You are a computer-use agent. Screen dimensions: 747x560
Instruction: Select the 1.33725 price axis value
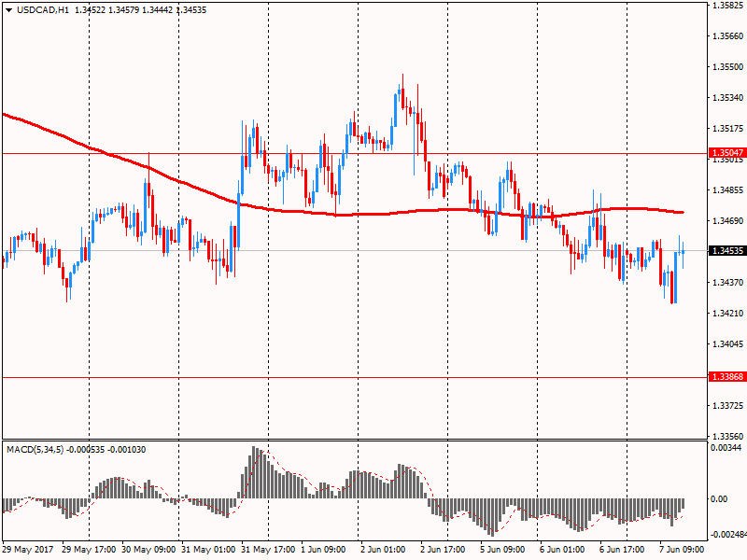[x=728, y=406]
